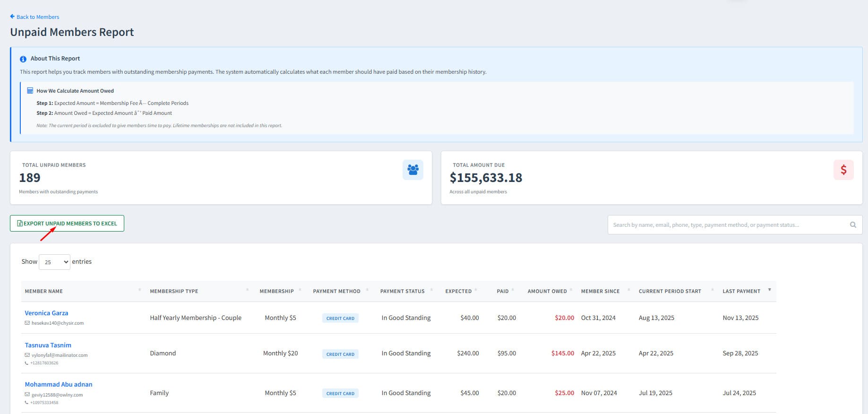Viewport: 868px width, 414px height.
Task: Open Veronica Garza member profile
Action: coord(46,313)
